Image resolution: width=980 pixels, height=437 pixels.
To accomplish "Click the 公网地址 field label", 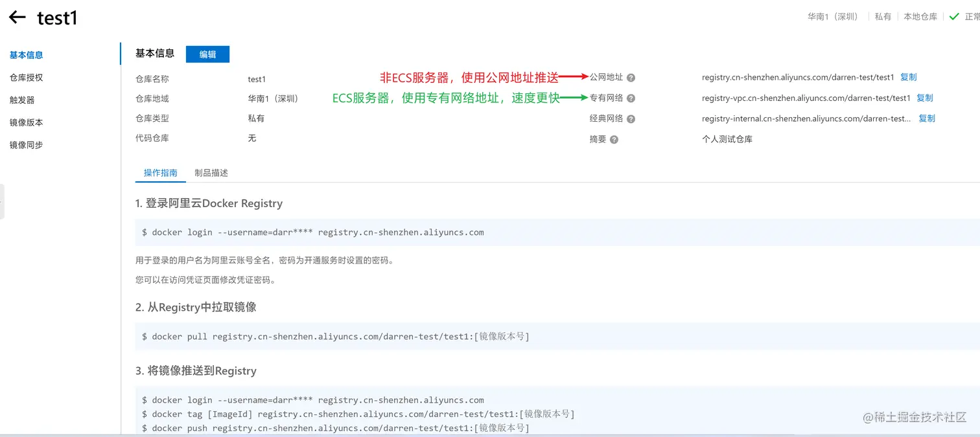I will tap(606, 77).
